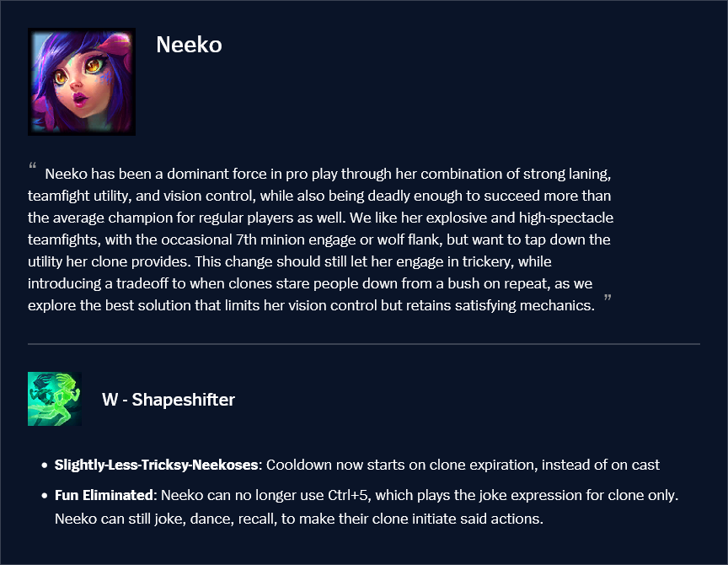728x565 pixels.
Task: Click the bullet before Slightly-Less-Tricksy-Neekoses
Action: point(44,465)
